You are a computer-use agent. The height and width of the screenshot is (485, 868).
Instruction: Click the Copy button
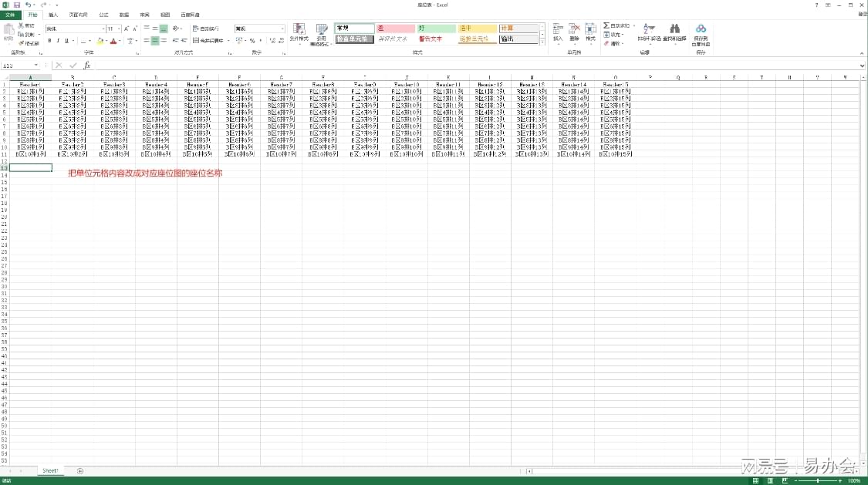coord(26,34)
